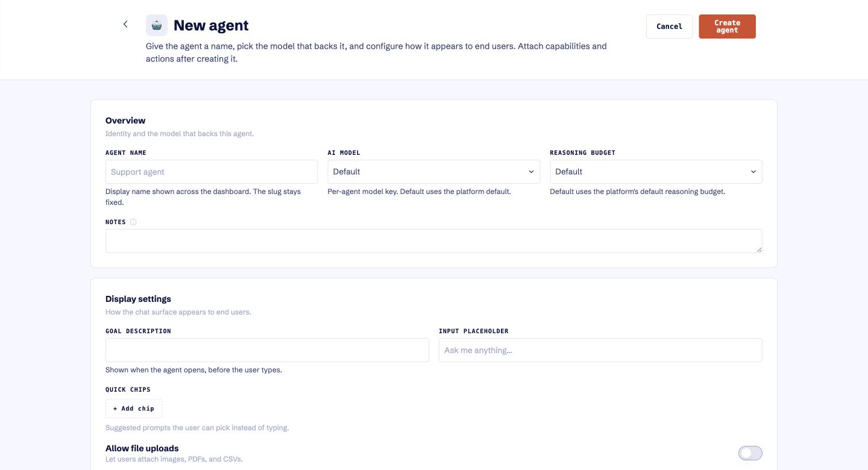This screenshot has height=470, width=868.
Task: Click the Create agent button
Action: click(727, 27)
